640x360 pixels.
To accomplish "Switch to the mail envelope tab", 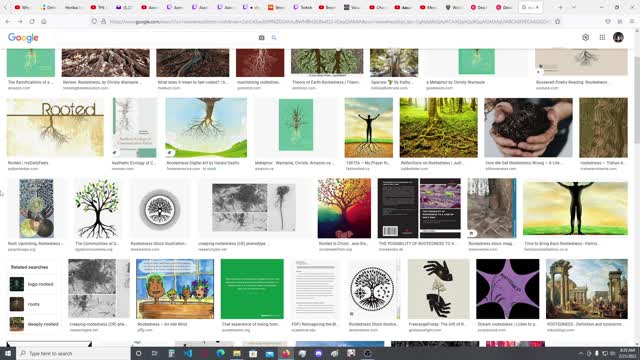I will (x=123, y=7).
